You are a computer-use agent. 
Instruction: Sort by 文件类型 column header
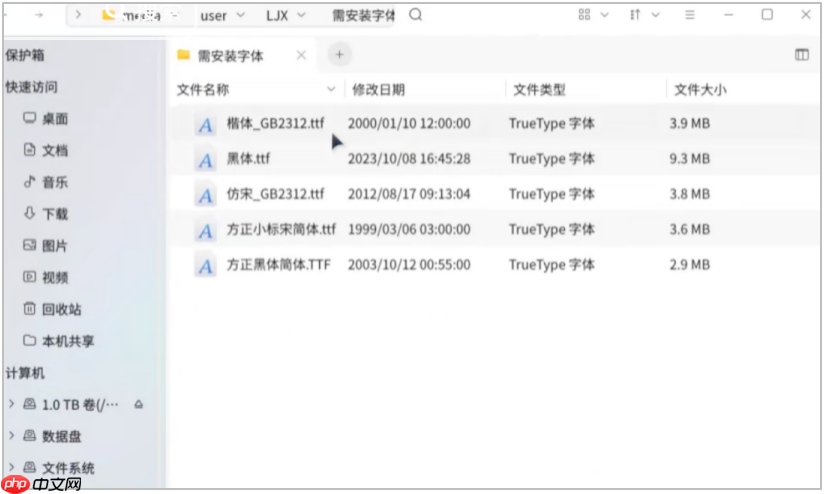click(539, 90)
